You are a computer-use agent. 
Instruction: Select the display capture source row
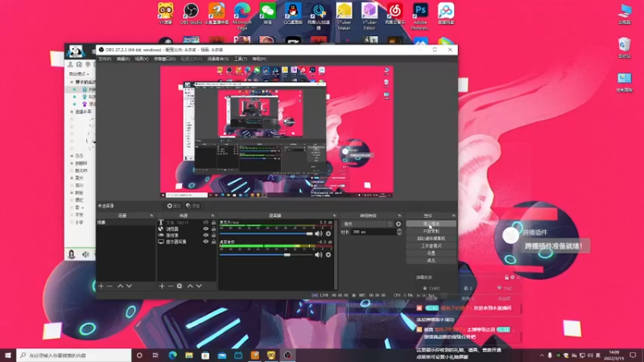(187, 242)
